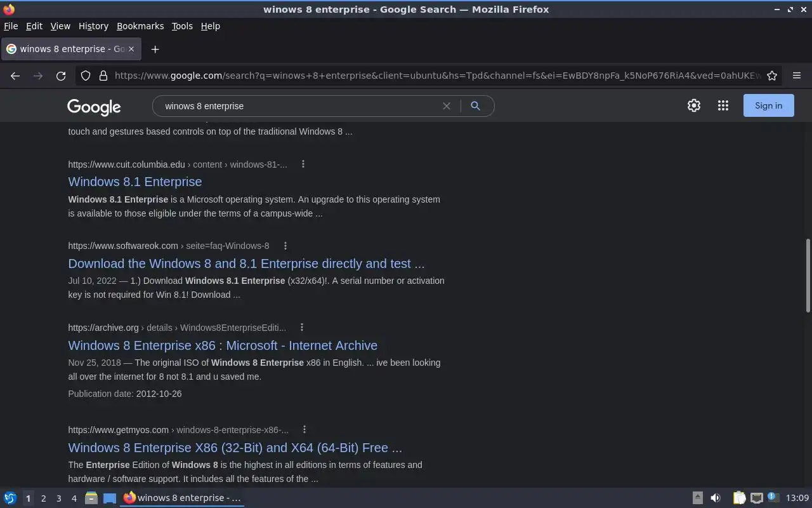Select the winows 8 enterprise browser tab
The width and height of the screenshot is (812, 508).
(x=70, y=49)
